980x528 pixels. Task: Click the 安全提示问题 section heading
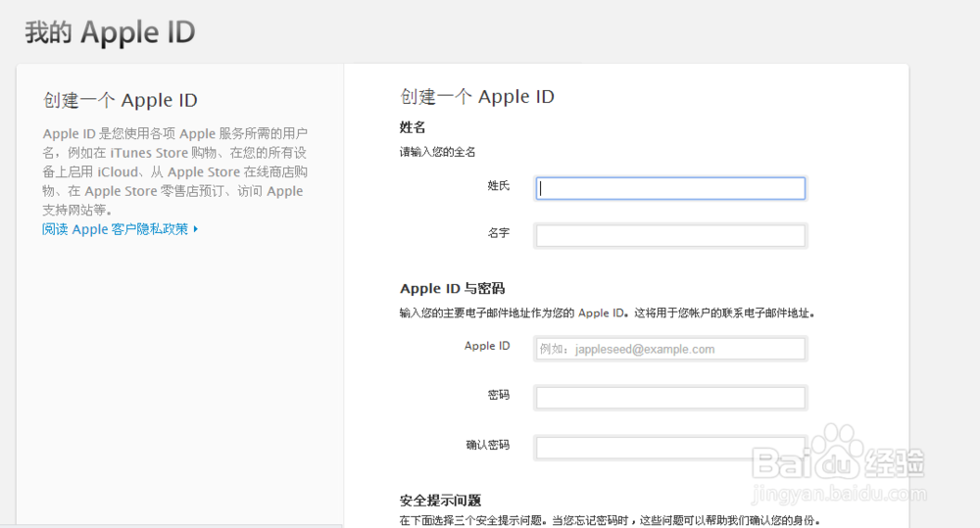440,500
